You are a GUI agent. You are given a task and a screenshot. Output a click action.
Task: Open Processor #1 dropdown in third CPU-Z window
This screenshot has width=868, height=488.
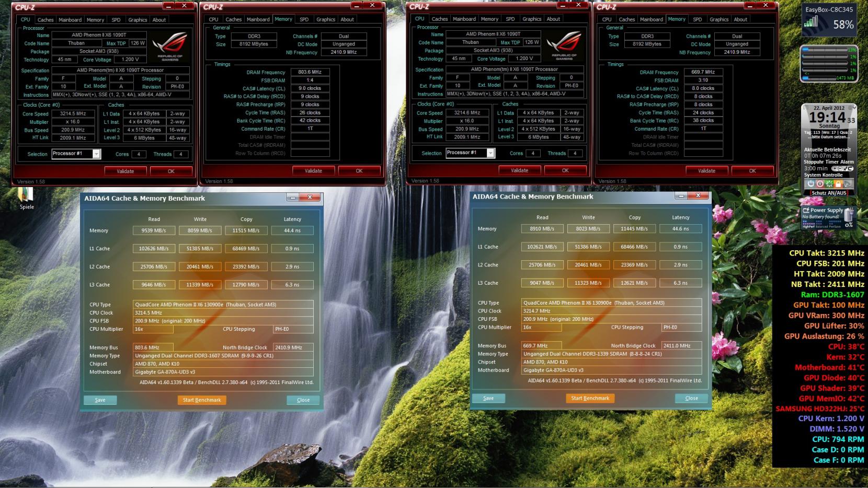click(490, 153)
